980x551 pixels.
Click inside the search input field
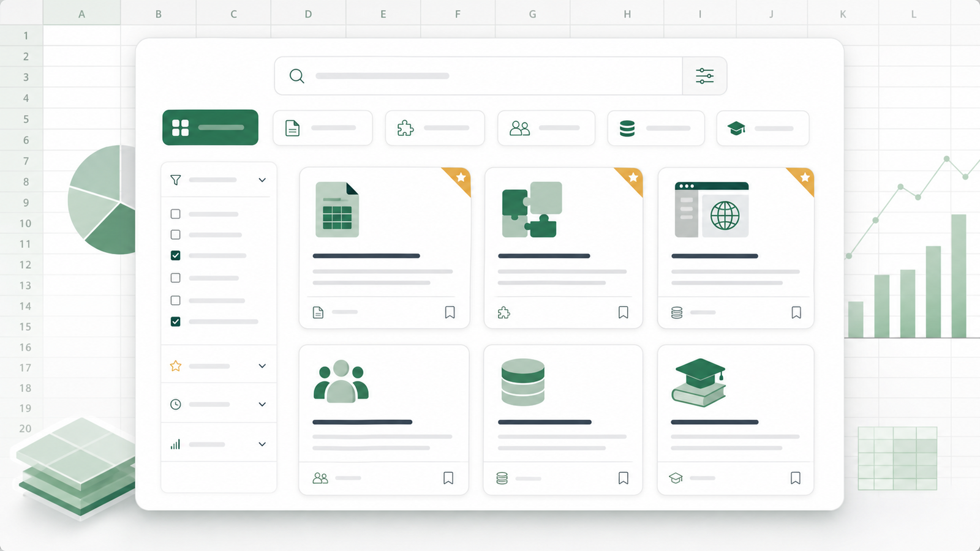pyautogui.click(x=478, y=76)
